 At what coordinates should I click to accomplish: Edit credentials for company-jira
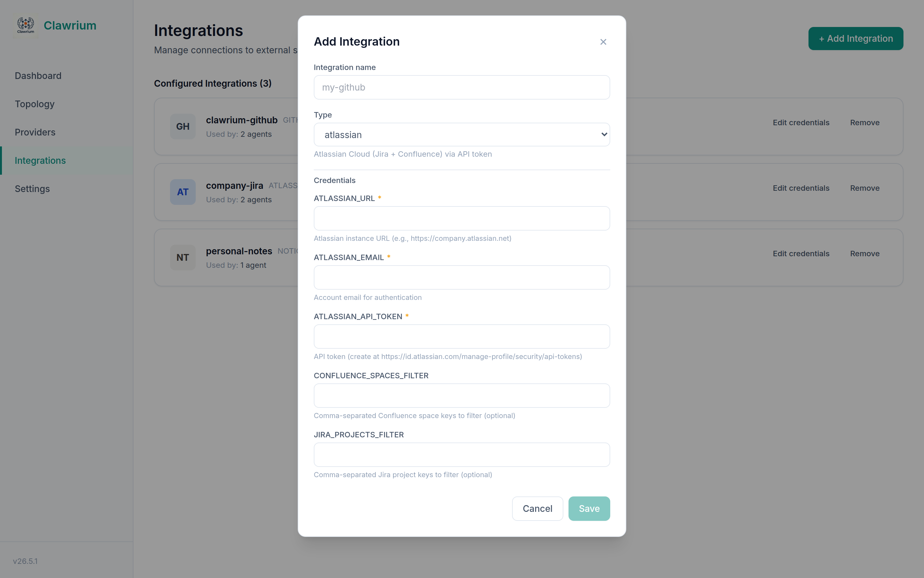click(801, 188)
